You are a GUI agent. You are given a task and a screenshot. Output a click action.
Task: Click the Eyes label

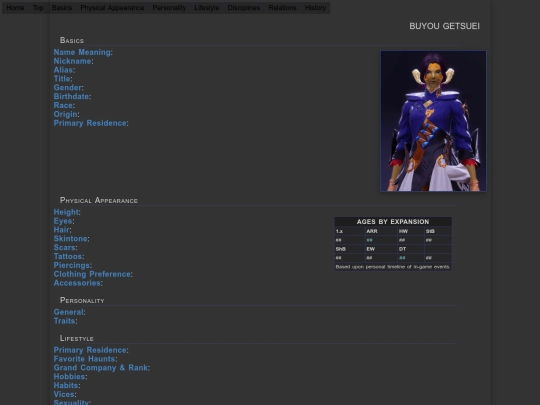click(63, 221)
